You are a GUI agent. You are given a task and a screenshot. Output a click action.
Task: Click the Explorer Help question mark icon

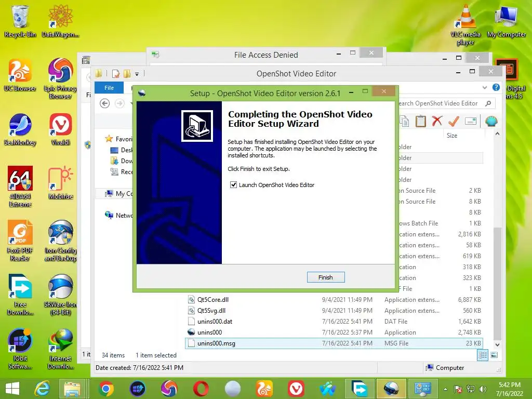496,87
